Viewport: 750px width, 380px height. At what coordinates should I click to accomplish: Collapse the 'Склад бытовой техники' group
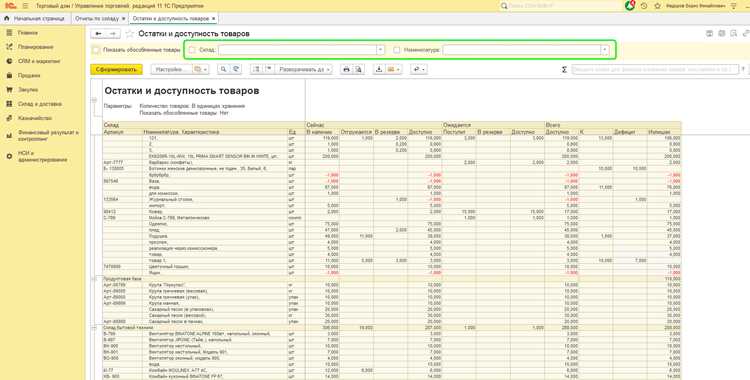point(94,328)
